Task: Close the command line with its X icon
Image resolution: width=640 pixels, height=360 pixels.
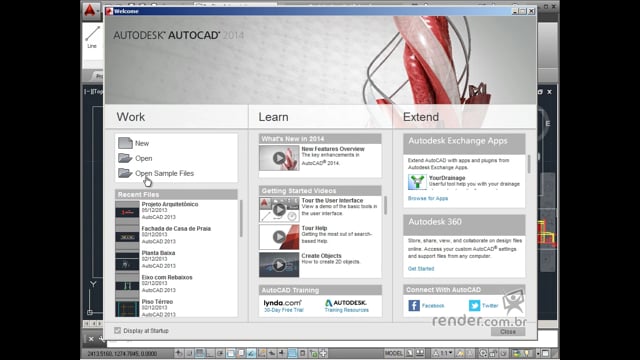Action: tap(91, 339)
